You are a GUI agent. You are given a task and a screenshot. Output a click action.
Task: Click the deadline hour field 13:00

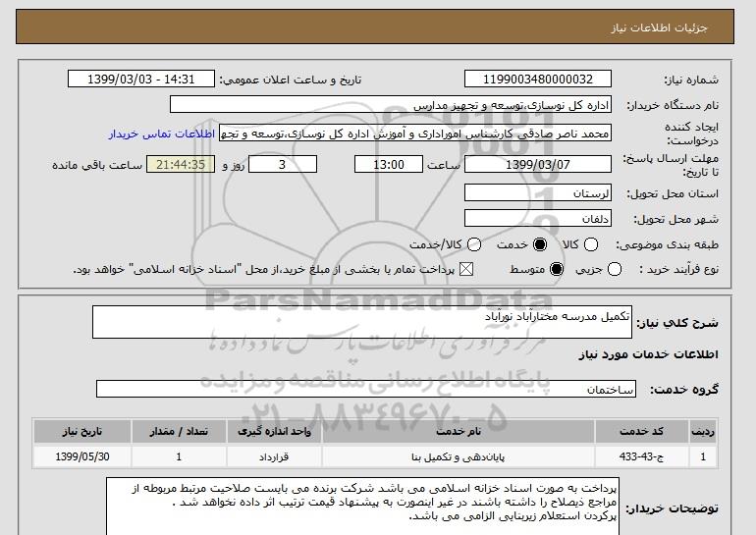389,164
